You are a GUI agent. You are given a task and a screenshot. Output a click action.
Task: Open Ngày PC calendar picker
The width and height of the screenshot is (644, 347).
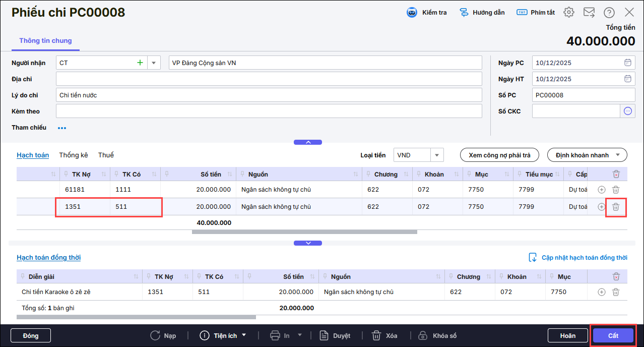(627, 63)
